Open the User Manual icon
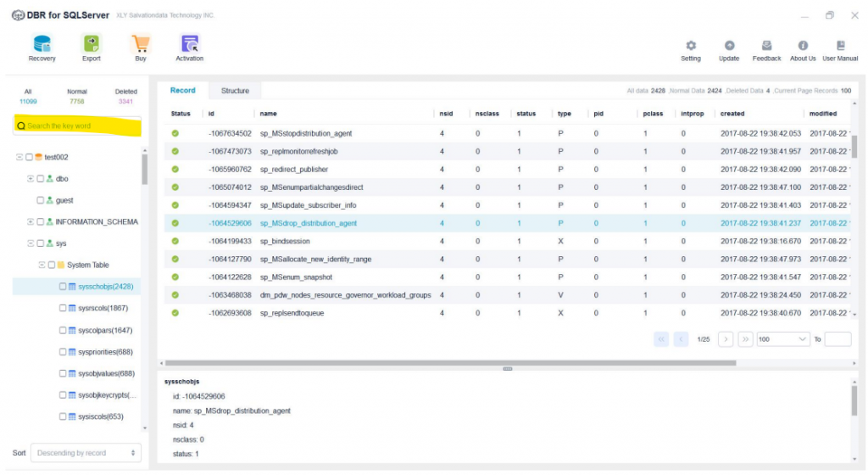The height and width of the screenshot is (475, 868). click(x=840, y=46)
